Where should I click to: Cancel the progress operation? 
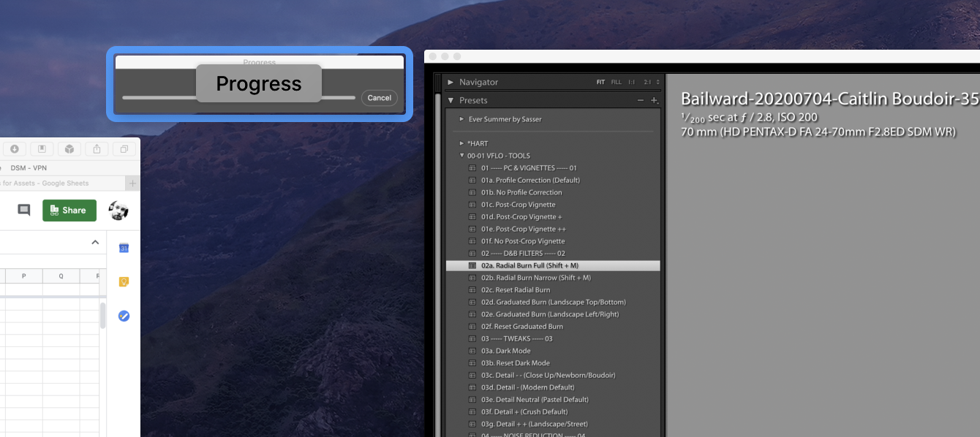click(379, 97)
